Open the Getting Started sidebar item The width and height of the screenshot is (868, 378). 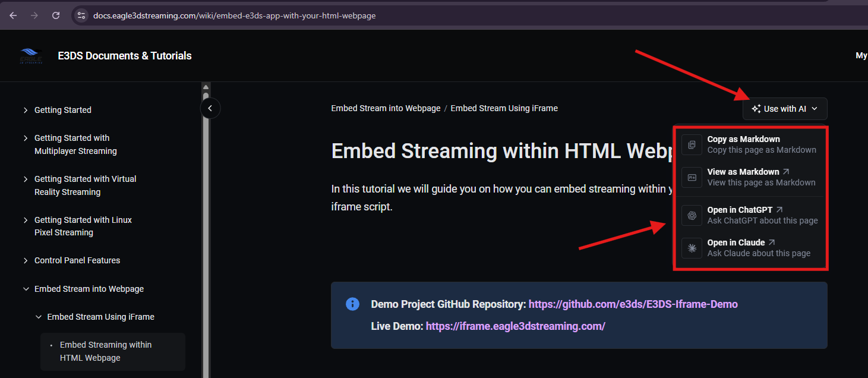point(63,110)
